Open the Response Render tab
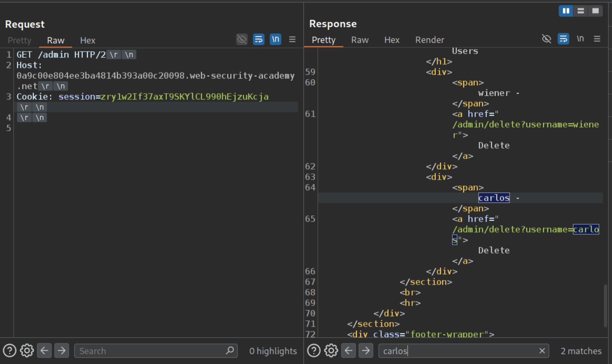Viewport: 612px width, 364px height. click(430, 40)
